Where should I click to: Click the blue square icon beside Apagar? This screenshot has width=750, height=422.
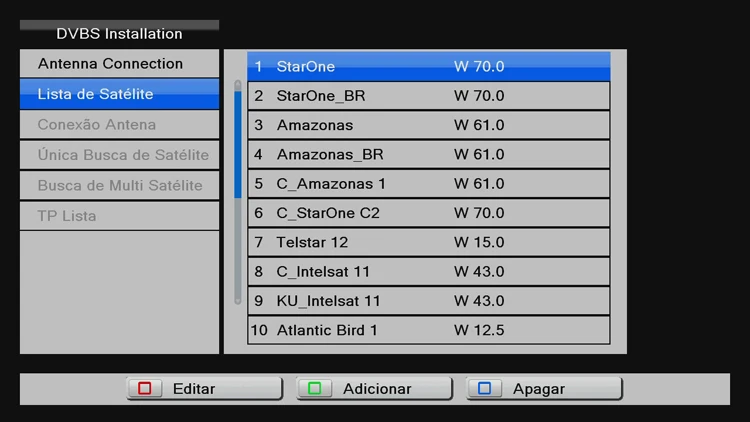point(485,389)
